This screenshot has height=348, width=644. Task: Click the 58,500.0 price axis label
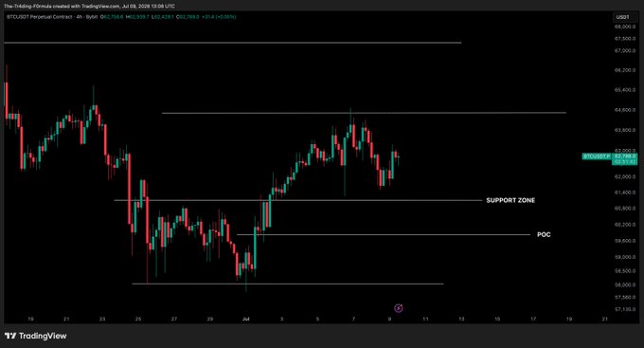625,271
